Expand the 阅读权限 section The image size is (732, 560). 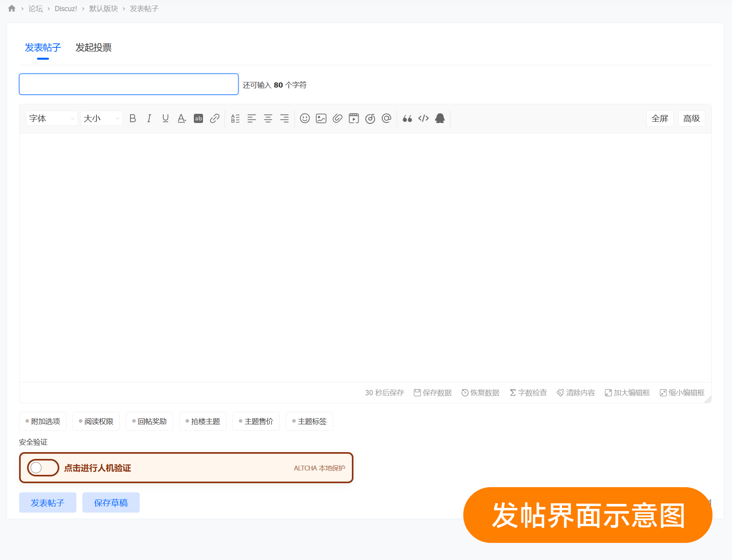96,421
